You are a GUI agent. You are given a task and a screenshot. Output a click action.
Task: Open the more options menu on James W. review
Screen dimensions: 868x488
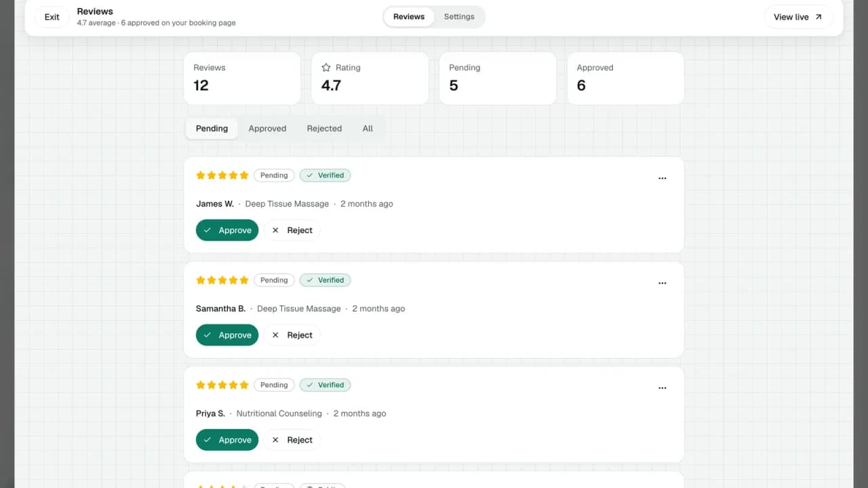[x=663, y=178]
